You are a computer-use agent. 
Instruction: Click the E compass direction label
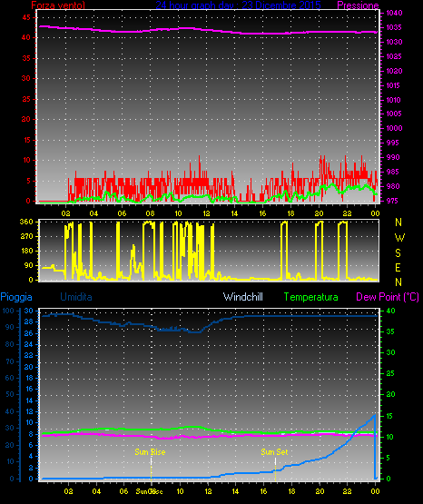pos(398,267)
